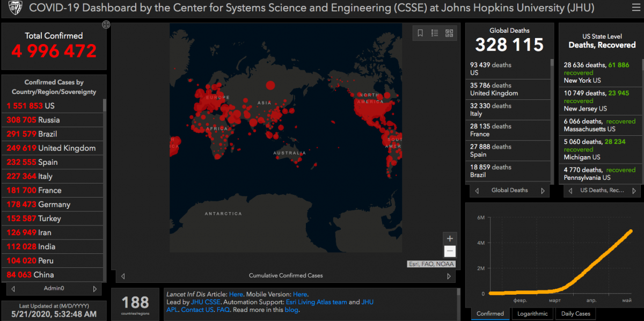Screen dimensions: 644x321
Task: Go to previous map view arrow
Action: click(x=123, y=276)
